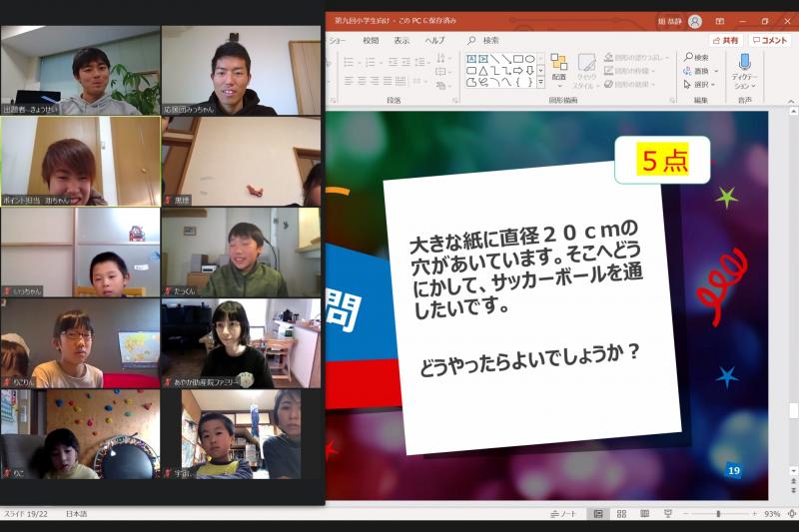Click the コメント comments button

(770, 40)
